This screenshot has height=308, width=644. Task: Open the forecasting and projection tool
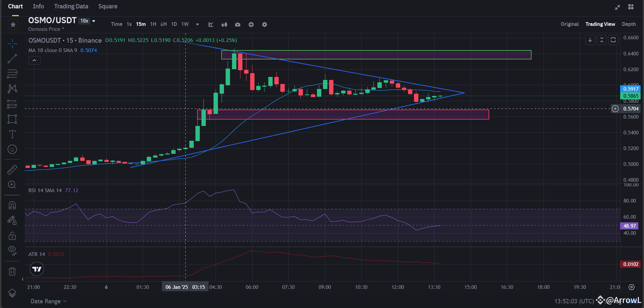(x=12, y=104)
